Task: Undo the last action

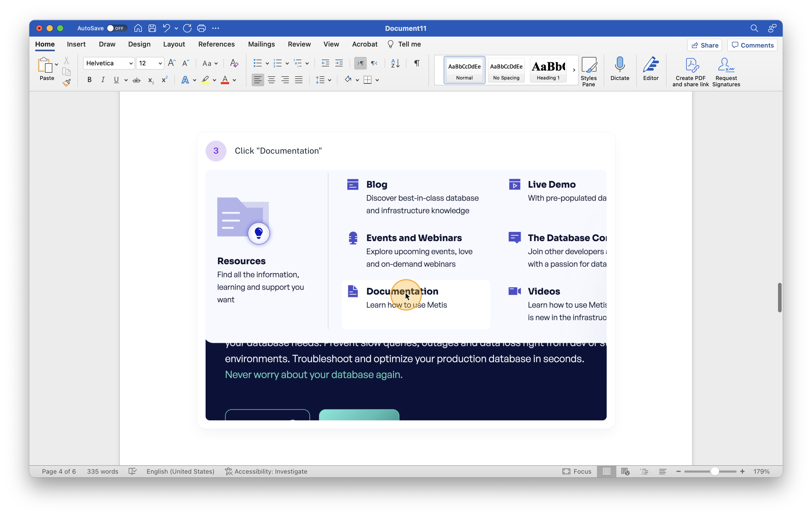Action: click(166, 28)
